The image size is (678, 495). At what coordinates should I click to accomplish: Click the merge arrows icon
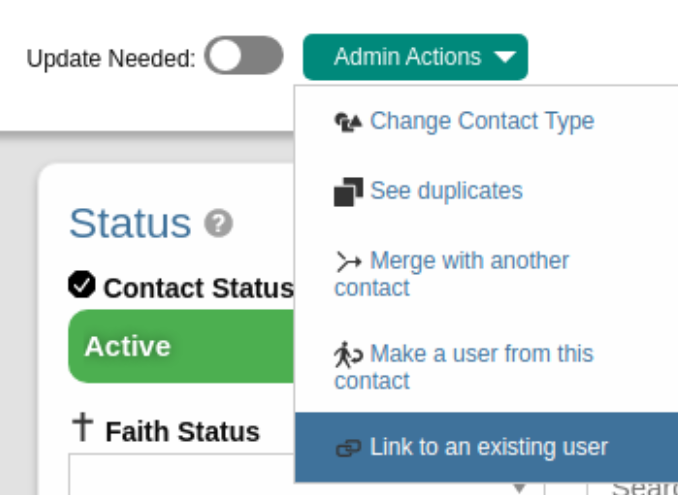click(348, 262)
